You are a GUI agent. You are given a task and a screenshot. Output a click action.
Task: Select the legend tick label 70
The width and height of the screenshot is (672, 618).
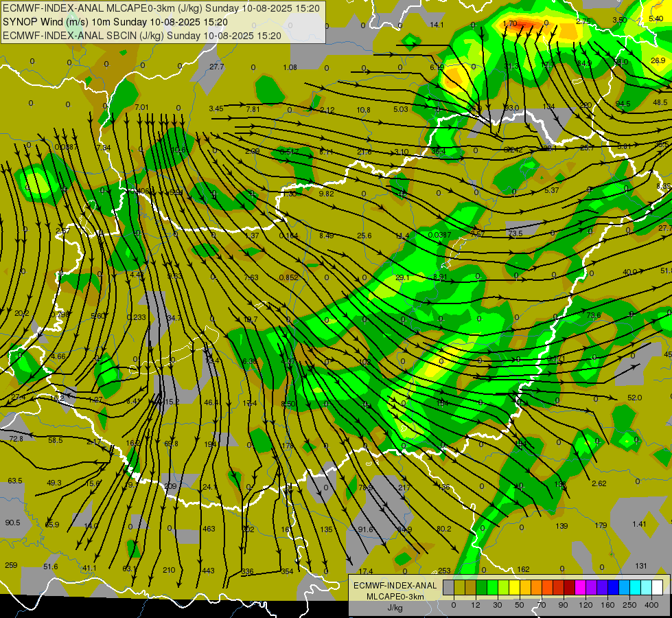(542, 605)
